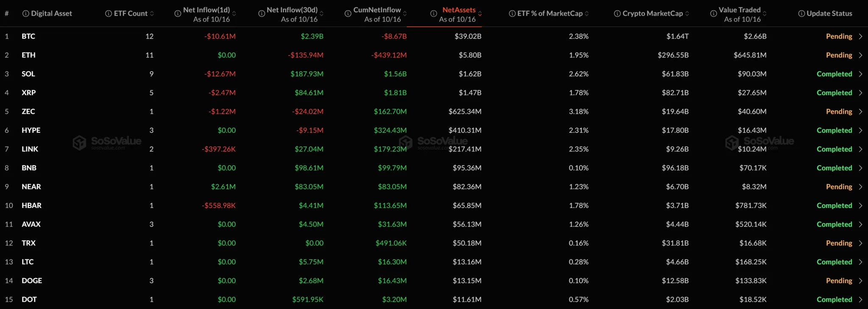The width and height of the screenshot is (868, 309).
Task: Sort by Net Inflow(1d) sort arrows
Action: pyautogui.click(x=234, y=14)
